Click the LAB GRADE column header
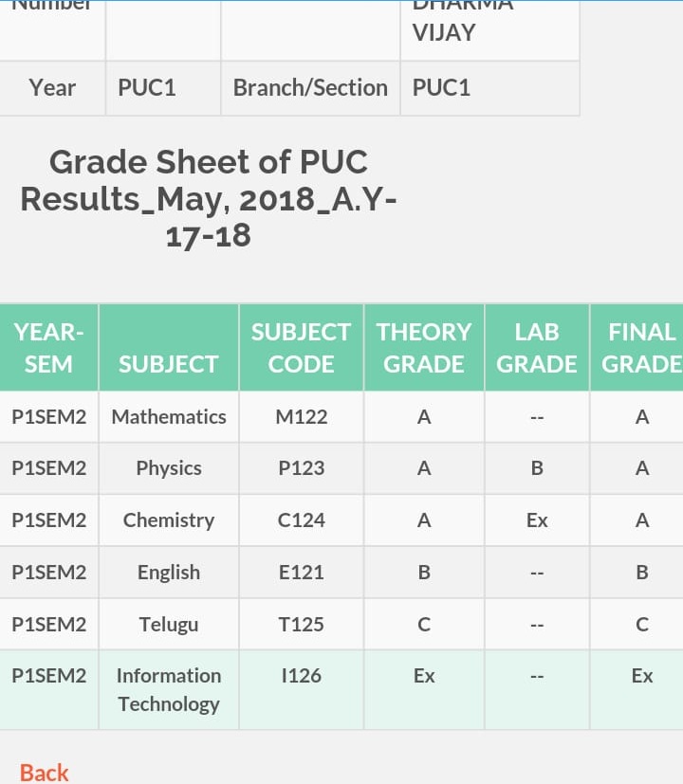Viewport: 683px width, 784px height. pos(537,348)
